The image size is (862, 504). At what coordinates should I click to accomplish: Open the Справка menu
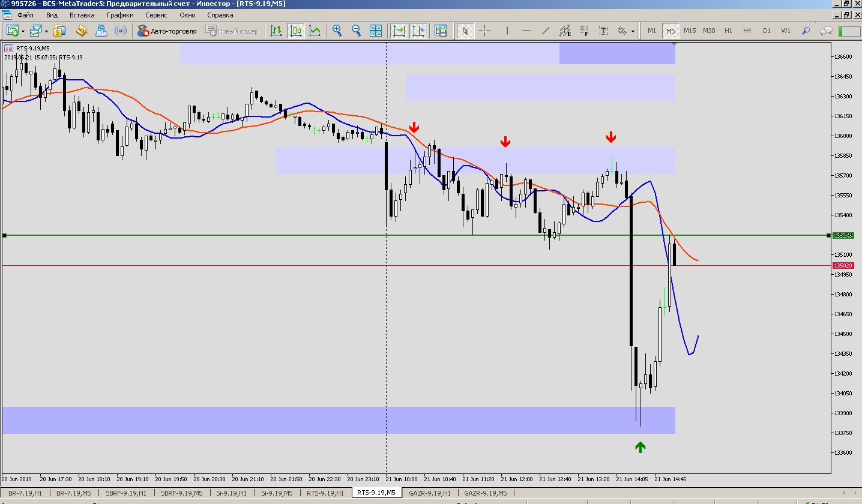[220, 15]
